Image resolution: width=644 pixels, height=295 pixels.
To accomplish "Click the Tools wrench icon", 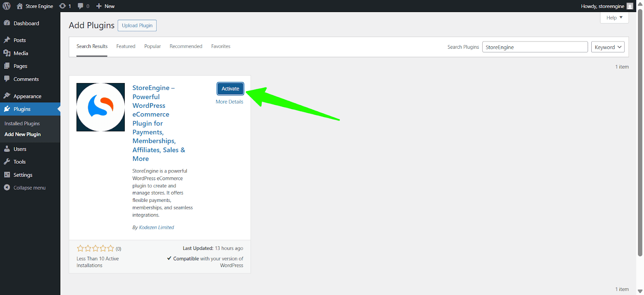I will pyautogui.click(x=7, y=162).
